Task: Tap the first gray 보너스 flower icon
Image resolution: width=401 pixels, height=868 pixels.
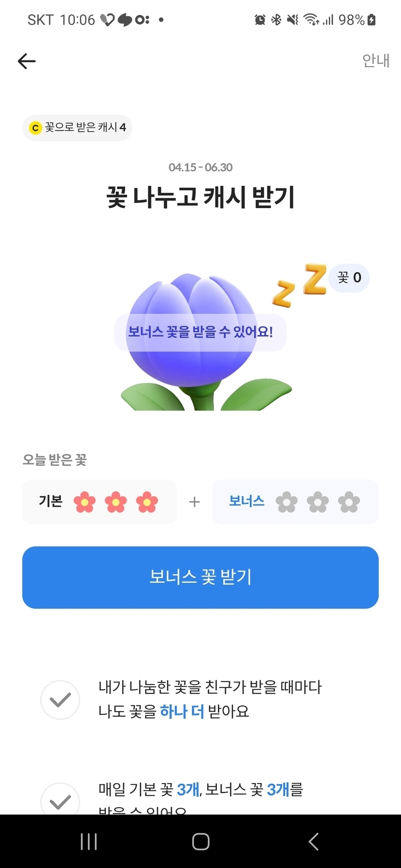Action: coord(286,502)
